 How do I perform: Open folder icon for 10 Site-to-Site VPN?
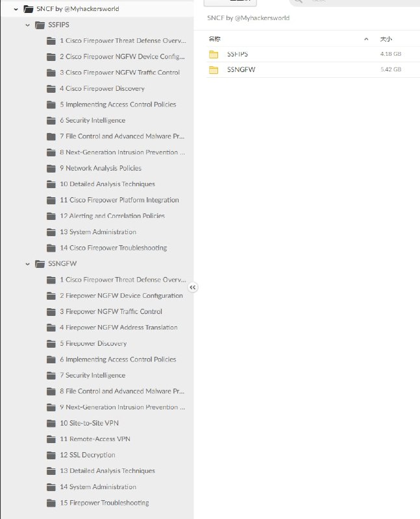click(51, 424)
